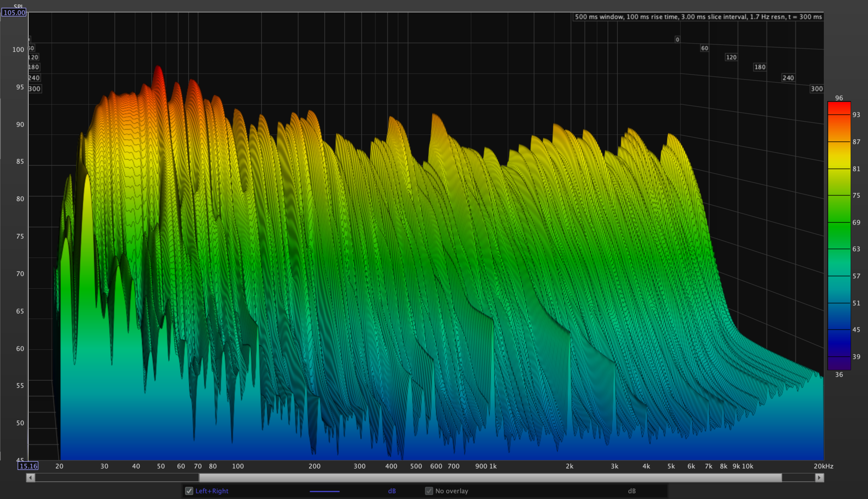Click the frequency start field 15.16
This screenshot has height=499, width=868.
click(28, 466)
